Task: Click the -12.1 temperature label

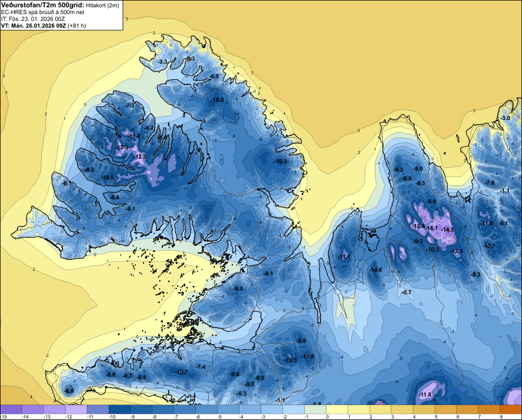Action: pyautogui.click(x=456, y=251)
